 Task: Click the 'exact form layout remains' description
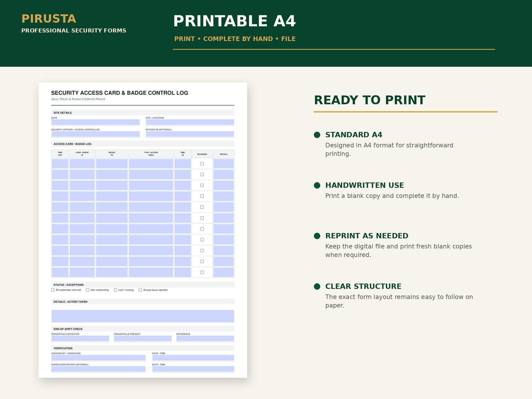(399, 301)
